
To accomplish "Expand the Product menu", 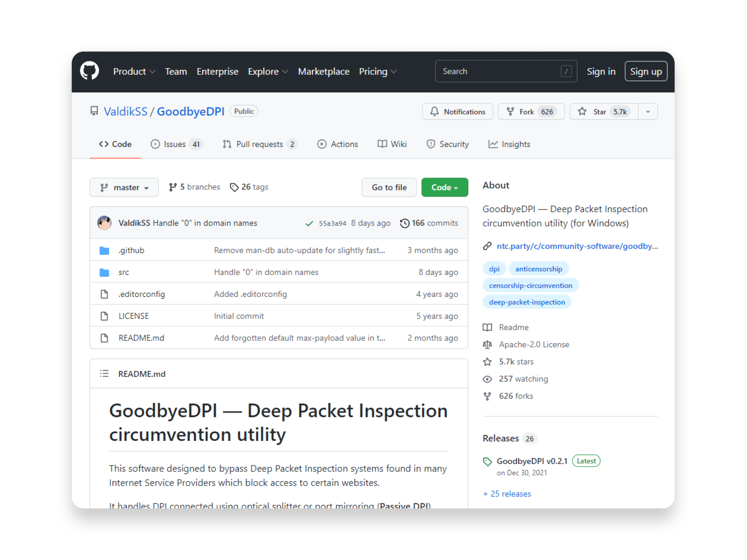I will coord(134,71).
